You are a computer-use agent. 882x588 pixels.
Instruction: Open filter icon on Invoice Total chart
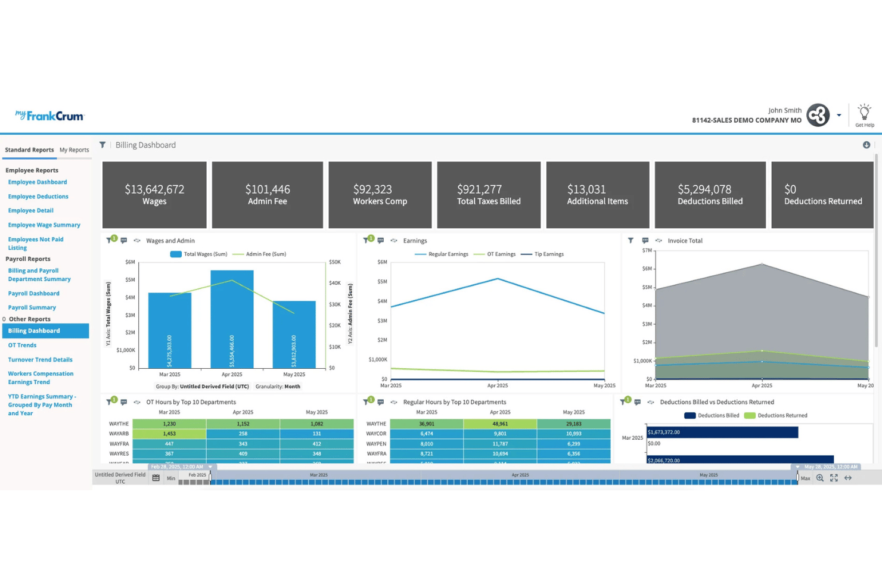coord(631,241)
